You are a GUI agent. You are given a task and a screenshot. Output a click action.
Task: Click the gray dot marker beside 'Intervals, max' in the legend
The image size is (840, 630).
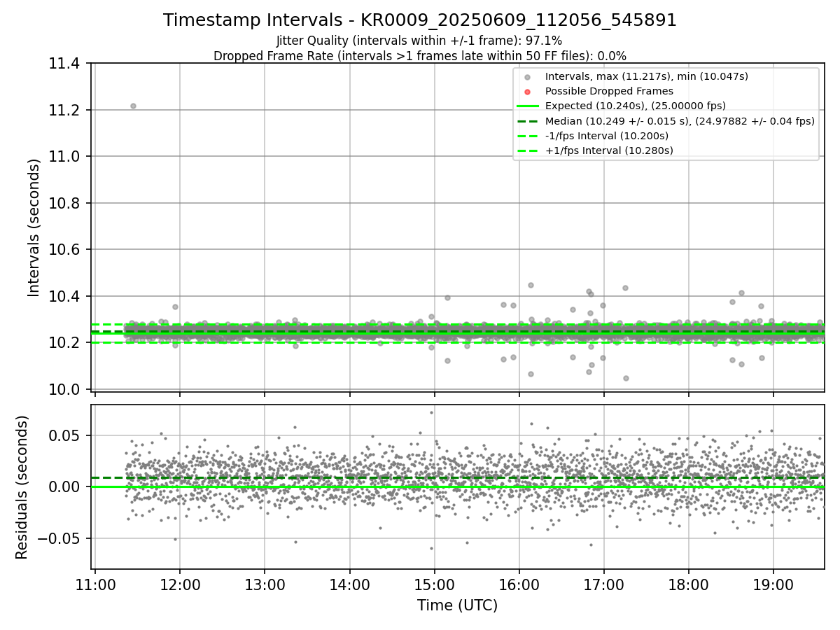click(528, 77)
